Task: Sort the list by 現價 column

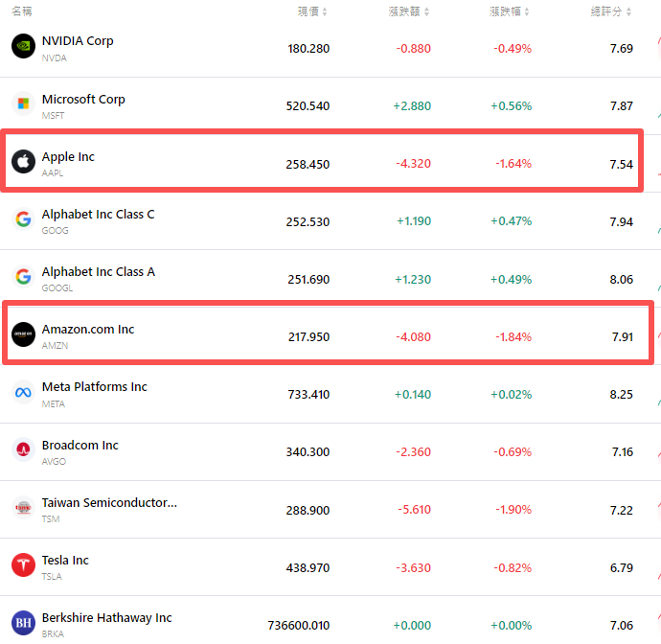Action: point(312,11)
